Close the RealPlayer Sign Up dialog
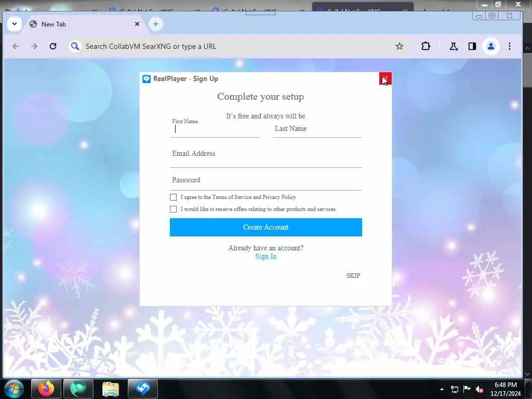532x399 pixels. coord(385,78)
